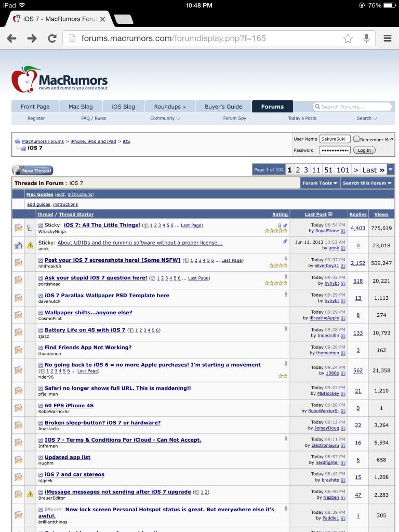
Task: Toggle the Remember Me checkbox
Action: pyautogui.click(x=356, y=139)
